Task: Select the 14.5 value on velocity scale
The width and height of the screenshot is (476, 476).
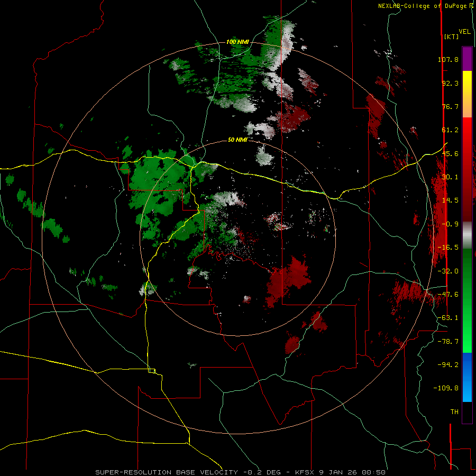Action: [x=450, y=200]
